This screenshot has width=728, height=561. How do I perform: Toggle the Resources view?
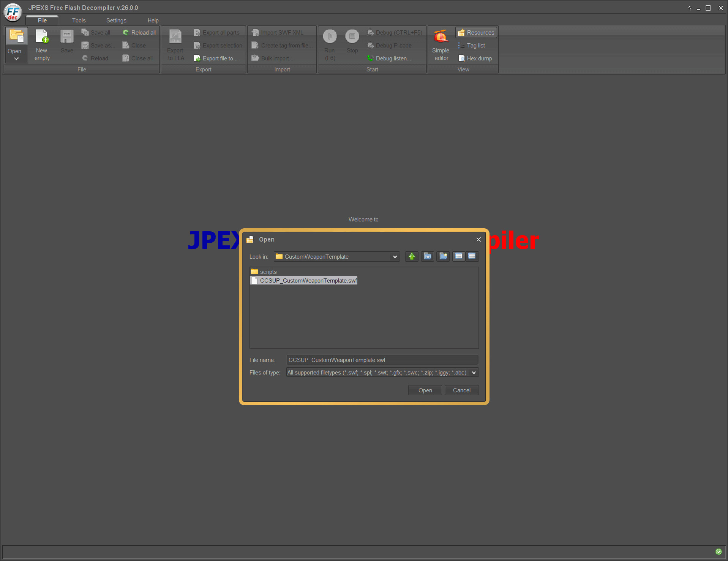tap(476, 33)
